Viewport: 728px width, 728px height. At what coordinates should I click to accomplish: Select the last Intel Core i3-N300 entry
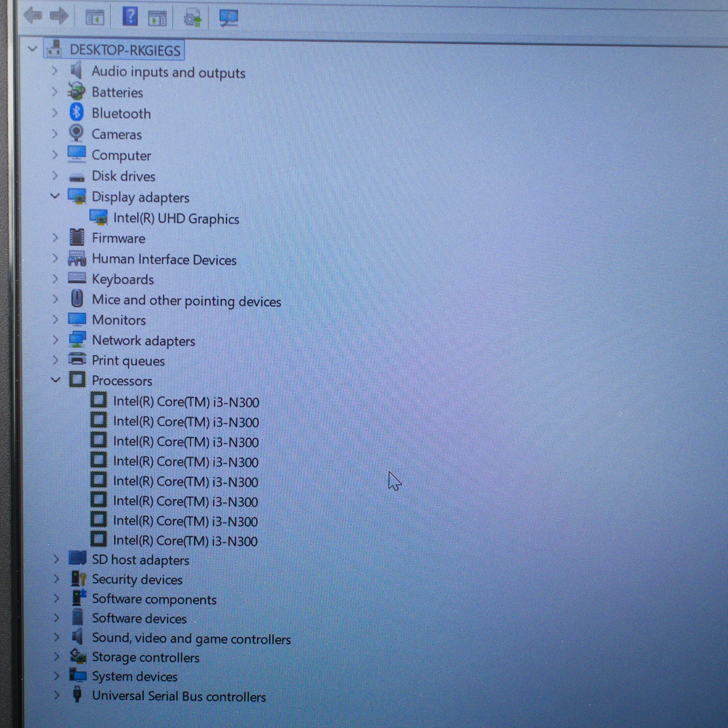tap(185, 541)
